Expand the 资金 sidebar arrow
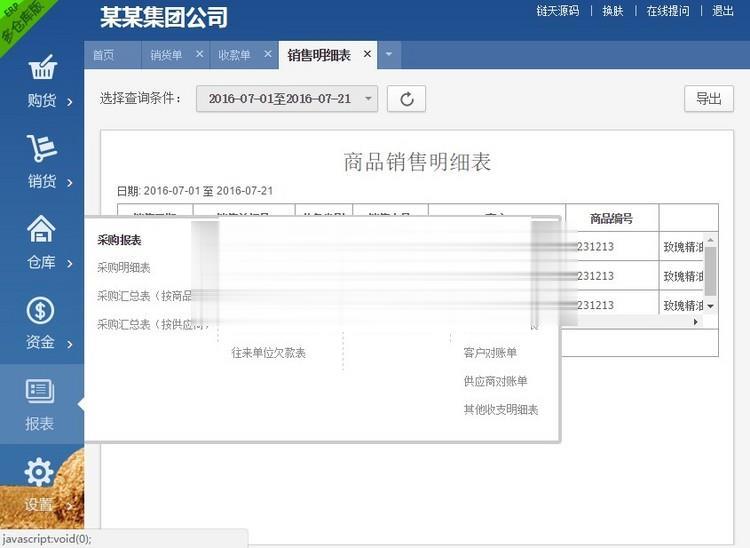The image size is (750, 548). coord(70,344)
